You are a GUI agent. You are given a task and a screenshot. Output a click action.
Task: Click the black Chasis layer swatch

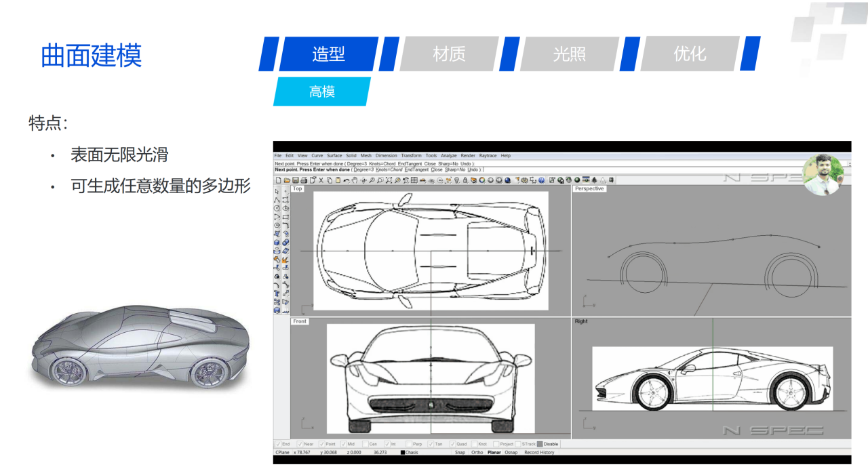click(x=403, y=452)
